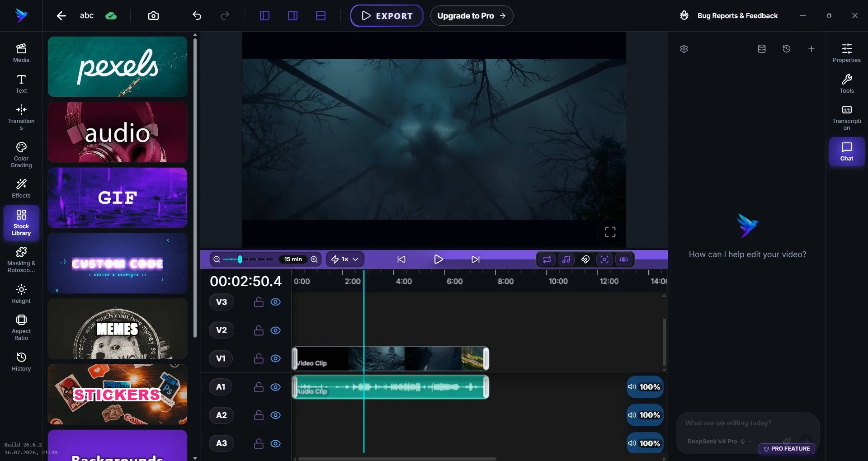Skip to the next clip

[x=476, y=259]
